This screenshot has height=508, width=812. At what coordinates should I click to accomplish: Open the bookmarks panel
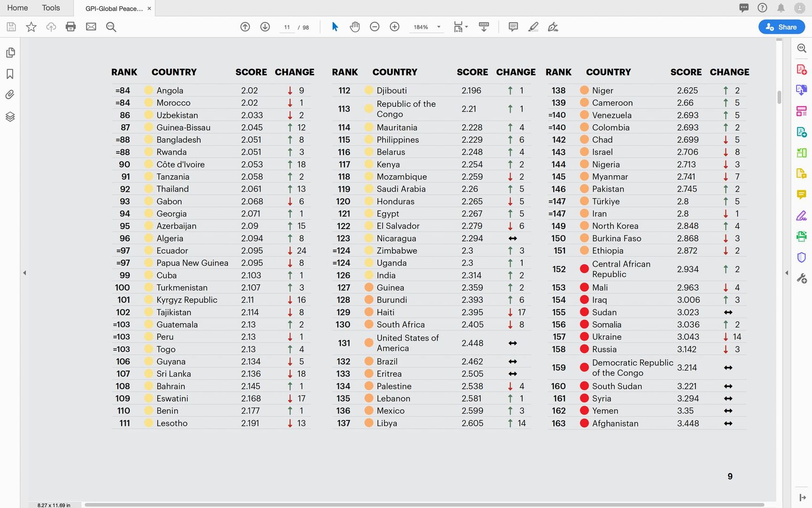pos(10,74)
